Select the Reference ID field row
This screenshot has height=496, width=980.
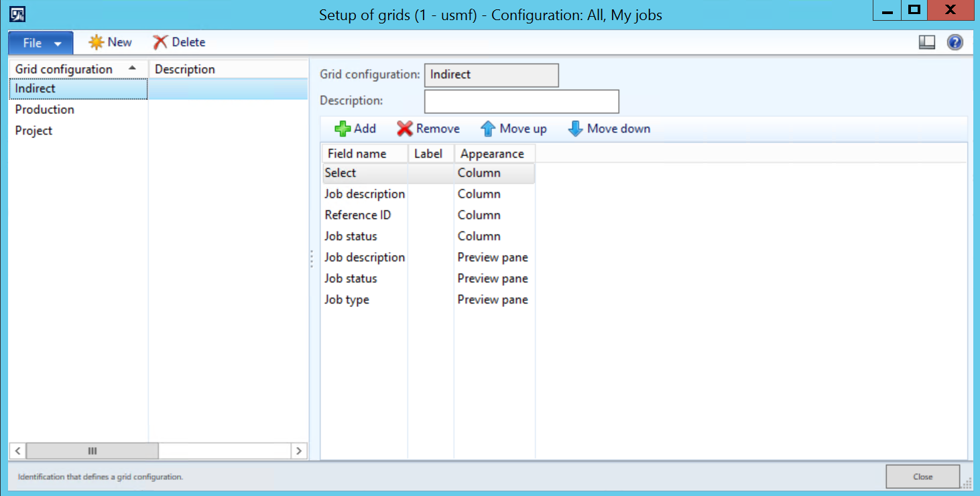coord(358,215)
